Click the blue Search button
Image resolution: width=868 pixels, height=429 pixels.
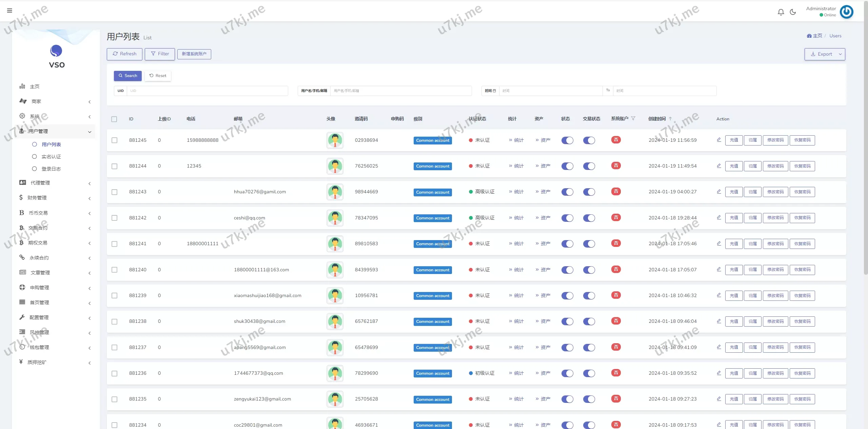[x=128, y=76]
